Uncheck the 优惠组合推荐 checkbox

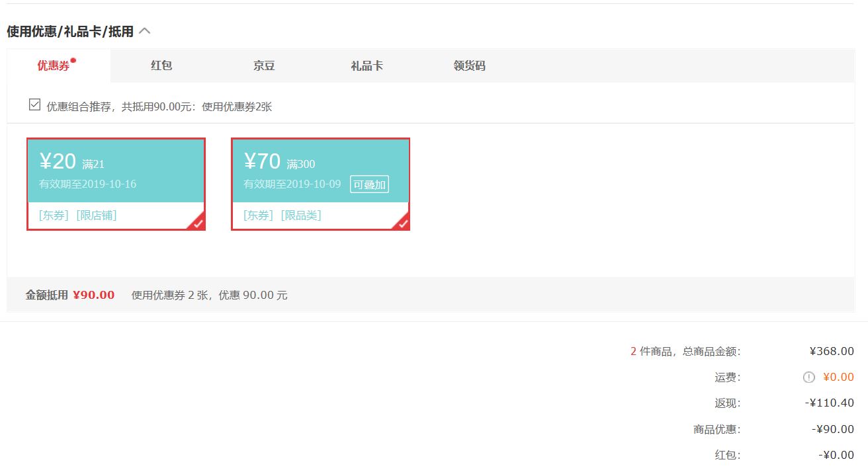point(34,104)
